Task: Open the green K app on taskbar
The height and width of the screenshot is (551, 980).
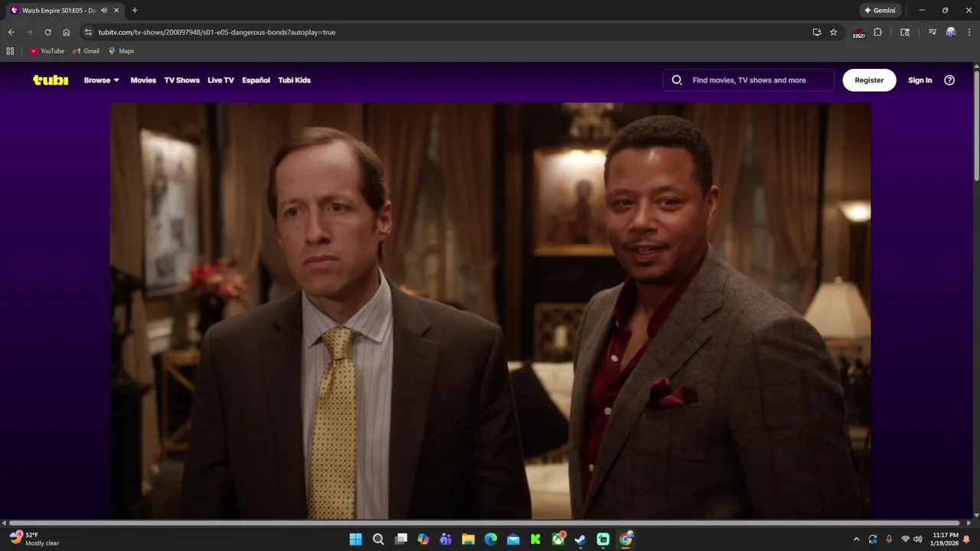Action: [x=536, y=540]
